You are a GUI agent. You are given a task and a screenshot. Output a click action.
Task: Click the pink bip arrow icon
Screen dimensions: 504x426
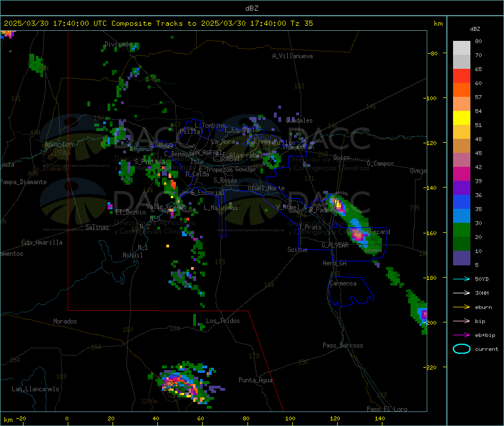pyautogui.click(x=461, y=321)
